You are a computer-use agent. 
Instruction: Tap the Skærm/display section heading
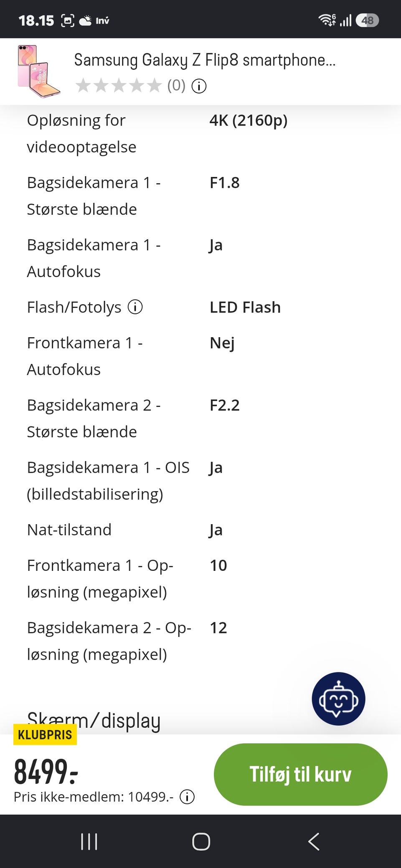(x=94, y=720)
